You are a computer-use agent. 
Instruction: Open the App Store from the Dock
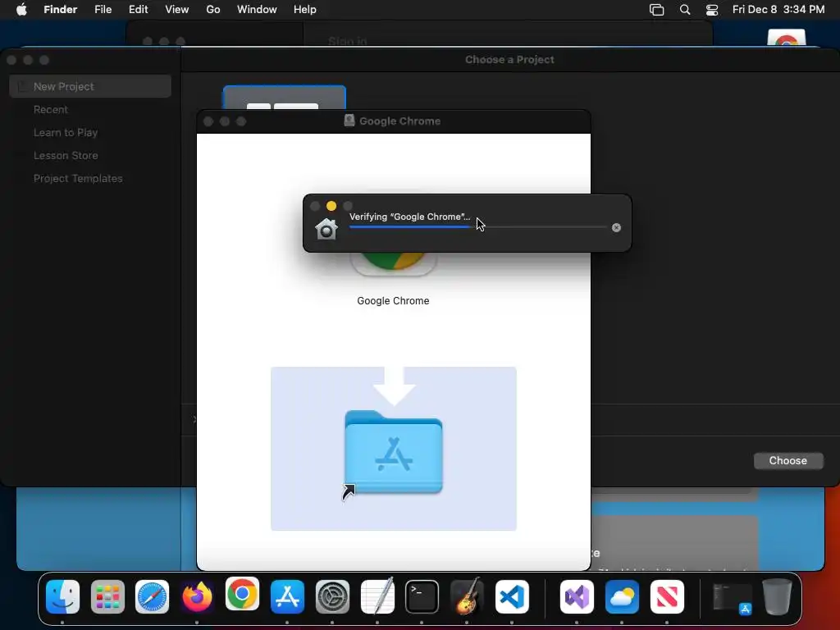point(287,596)
